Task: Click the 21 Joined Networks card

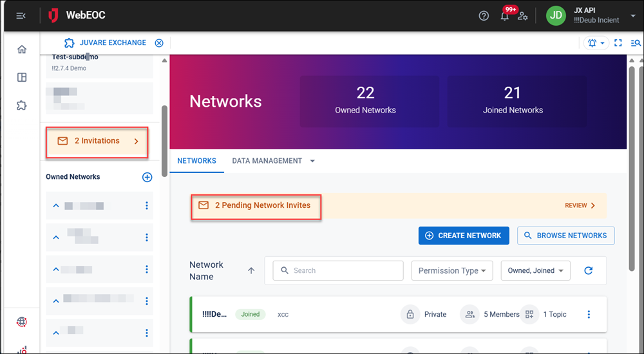Action: [516, 101]
